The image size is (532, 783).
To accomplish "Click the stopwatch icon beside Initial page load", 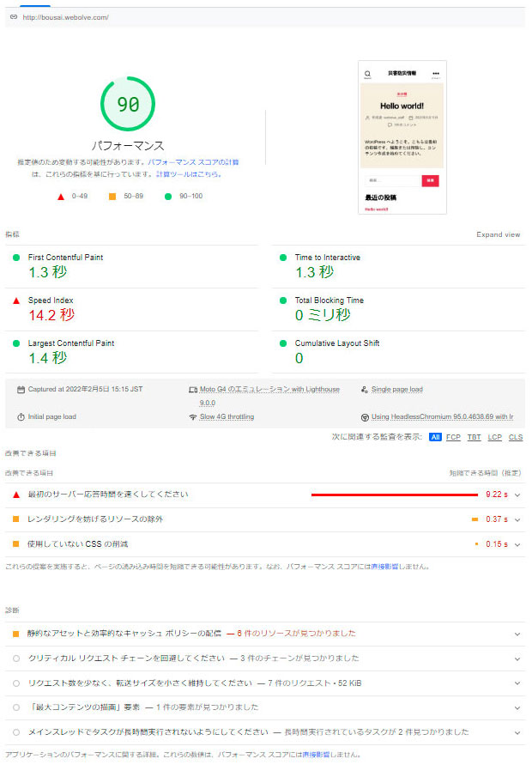I will (21, 417).
